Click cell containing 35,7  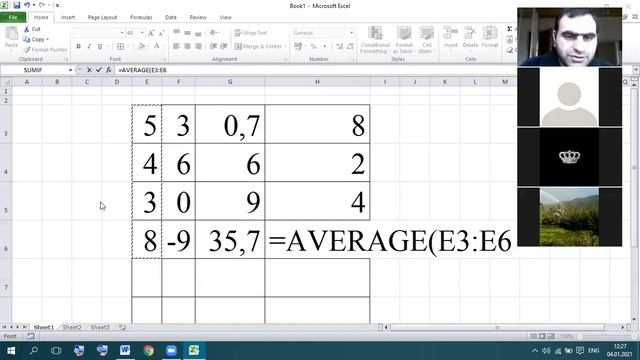[230, 240]
